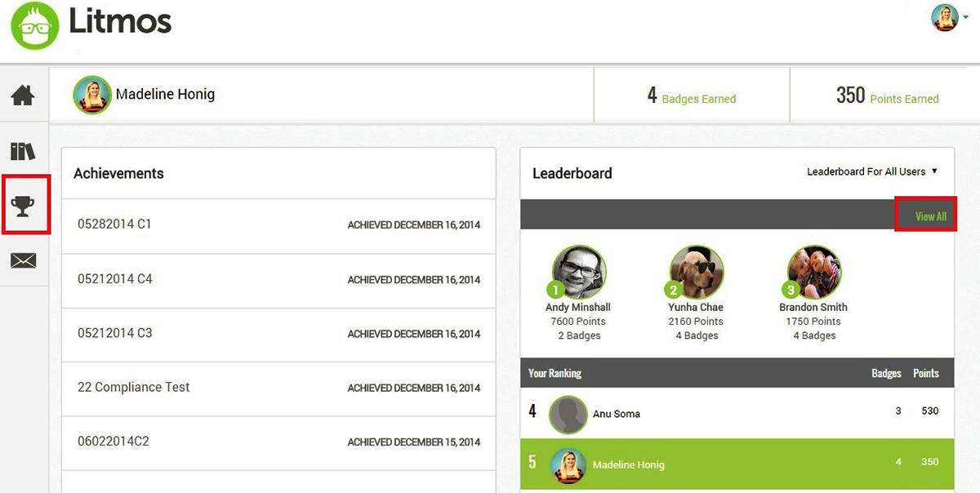Select the 06022014C2 achievement entry
The height and width of the screenshot is (493, 980).
pos(278,442)
